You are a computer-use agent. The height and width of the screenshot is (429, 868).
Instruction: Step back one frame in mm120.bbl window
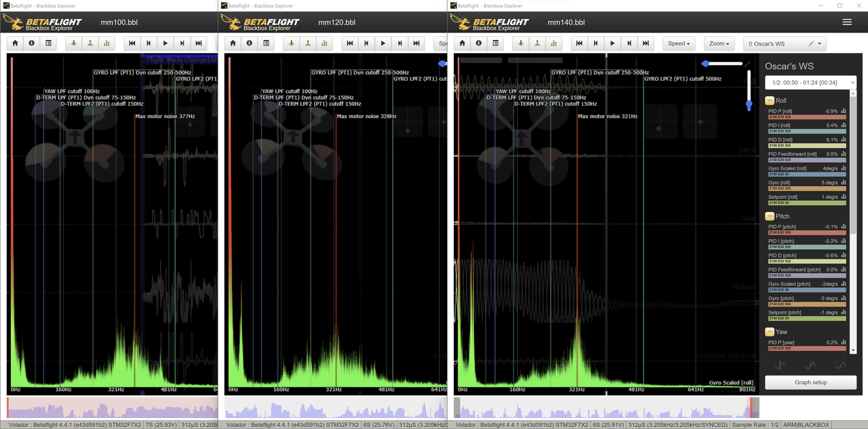point(366,43)
